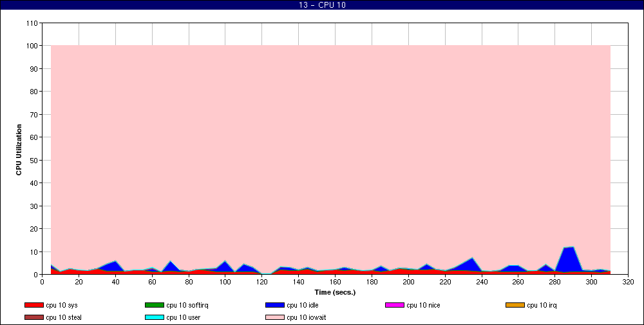Click the x-axis label 80
The width and height of the screenshot is (644, 325).
[189, 282]
